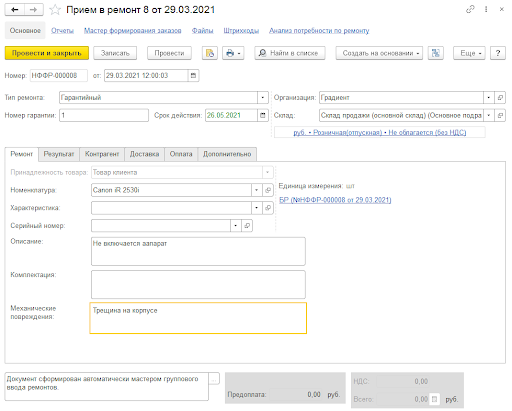Expand Серийный номер dropdown
Image resolution: width=512 pixels, height=411 pixels.
click(236, 226)
